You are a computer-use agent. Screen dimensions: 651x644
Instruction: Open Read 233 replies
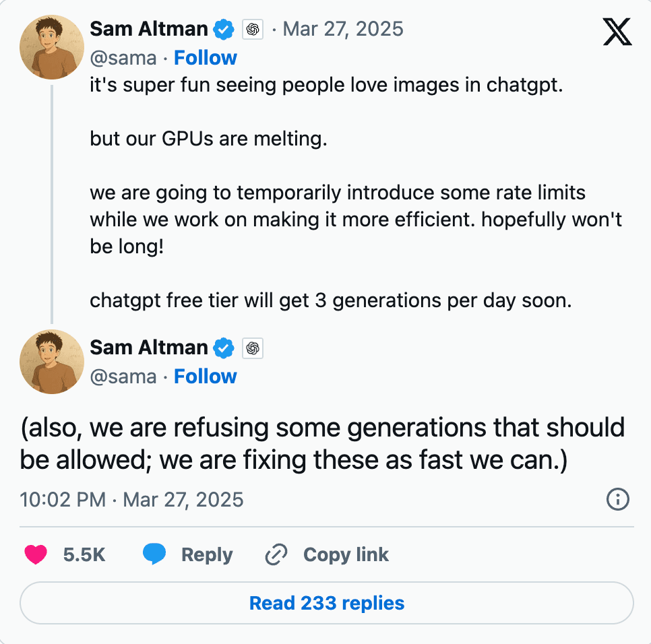point(326,603)
